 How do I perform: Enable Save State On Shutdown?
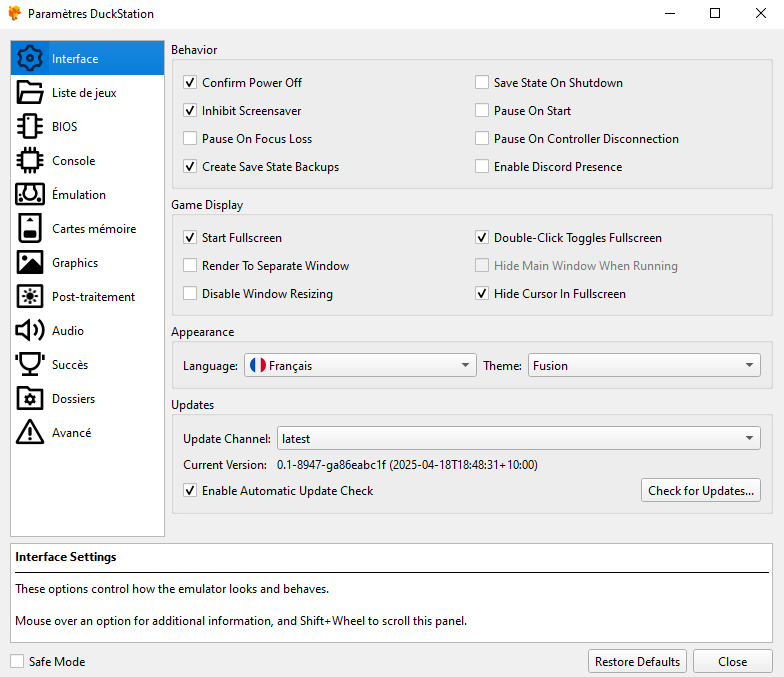482,82
